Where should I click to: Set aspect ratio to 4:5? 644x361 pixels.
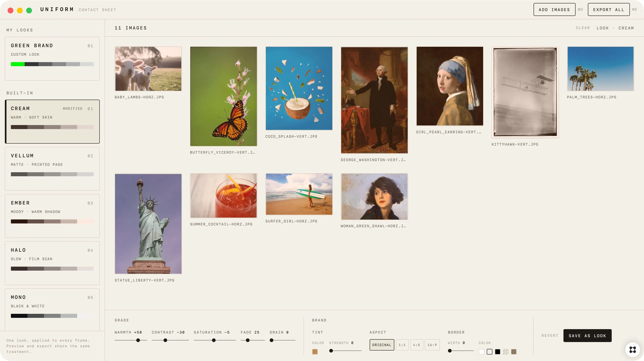coord(416,345)
